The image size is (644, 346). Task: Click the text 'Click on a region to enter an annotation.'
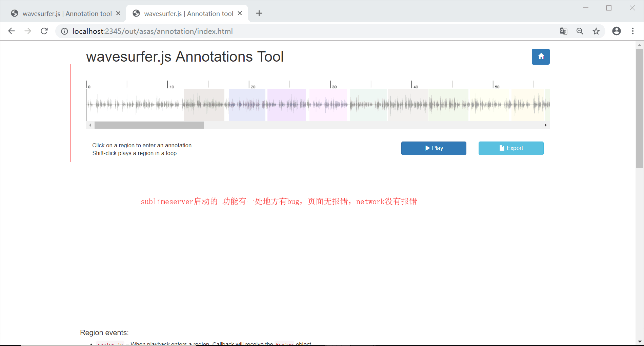click(142, 145)
